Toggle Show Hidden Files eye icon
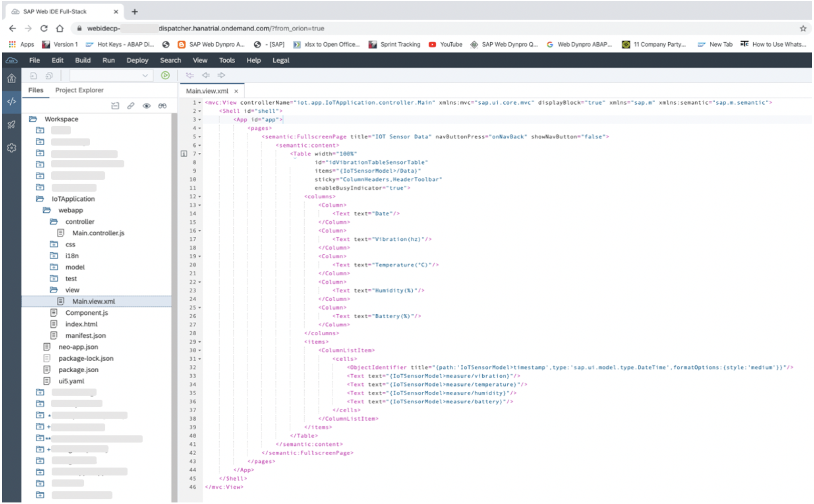The height and width of the screenshot is (504, 814). [146, 106]
